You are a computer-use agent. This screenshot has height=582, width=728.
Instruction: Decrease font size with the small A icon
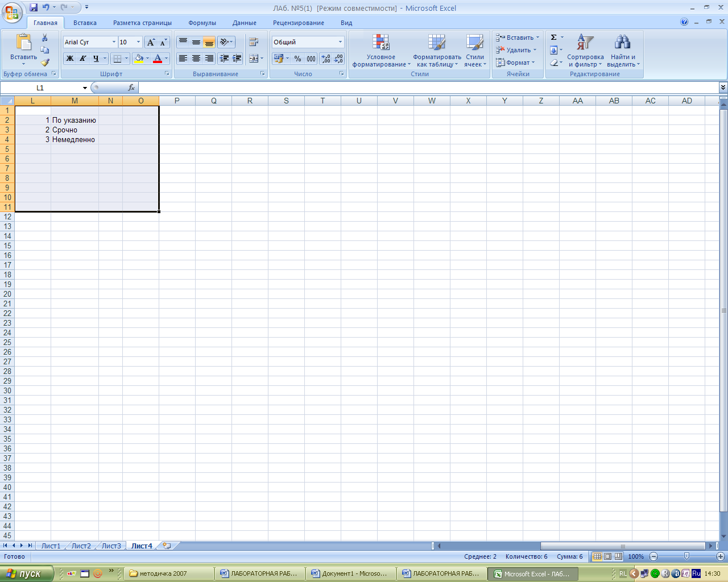(x=163, y=42)
